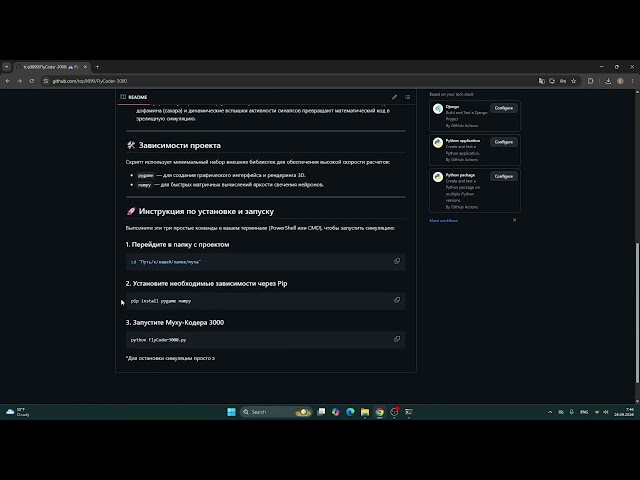Show hidden system tray icons
The width and height of the screenshot is (640, 480).
[550, 412]
